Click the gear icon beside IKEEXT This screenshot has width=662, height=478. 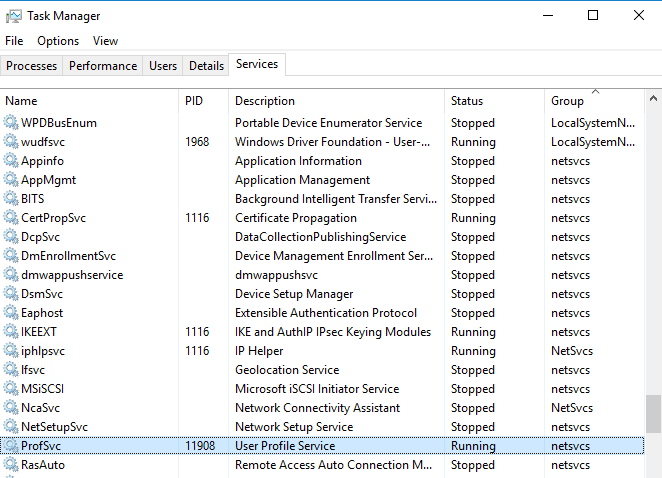point(11,331)
